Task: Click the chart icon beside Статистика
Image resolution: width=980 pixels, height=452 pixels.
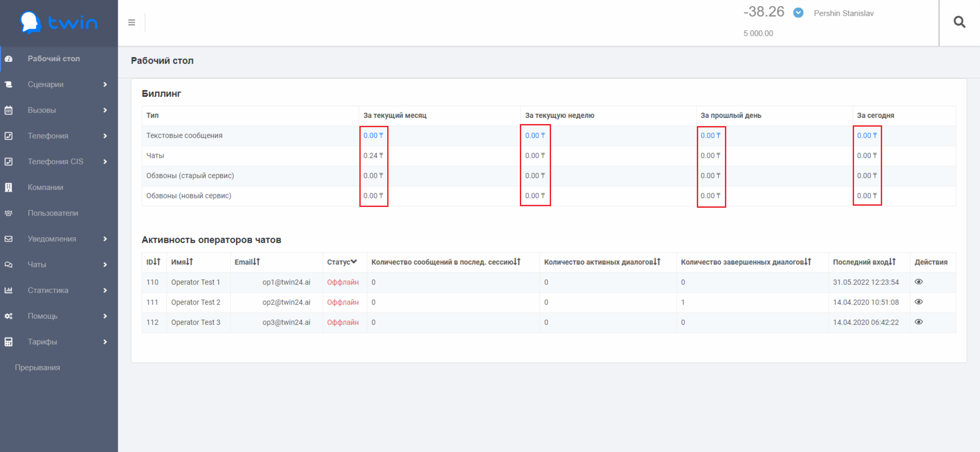Action: (8, 290)
